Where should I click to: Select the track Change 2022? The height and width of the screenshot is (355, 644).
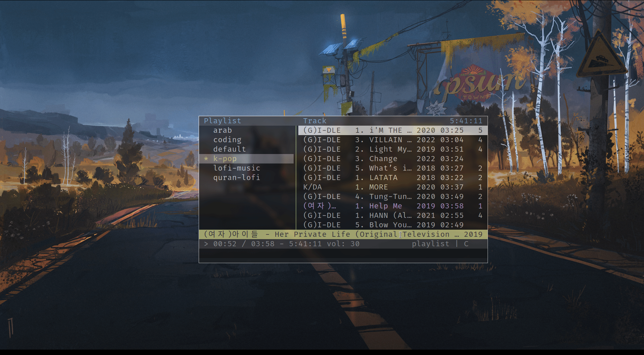(x=393, y=159)
